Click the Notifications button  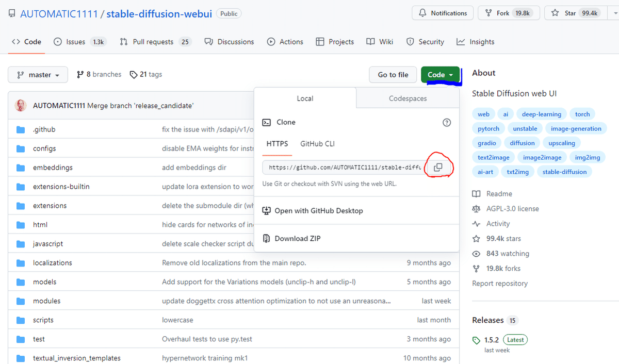[x=443, y=13]
